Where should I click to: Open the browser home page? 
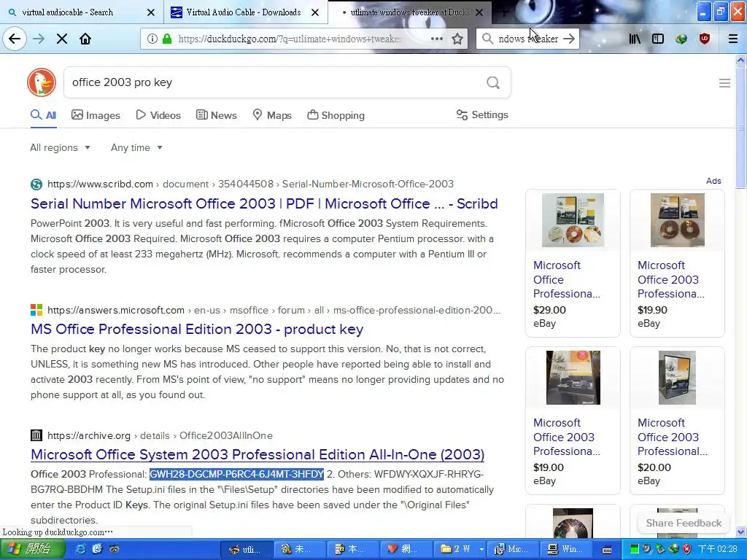click(85, 39)
